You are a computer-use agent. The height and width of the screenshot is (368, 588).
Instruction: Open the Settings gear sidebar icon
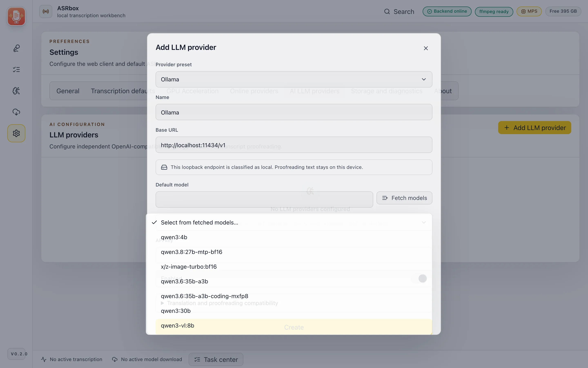[16, 133]
